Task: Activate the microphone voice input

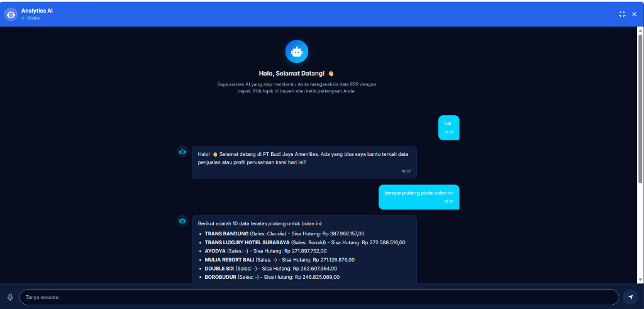Action: click(10, 297)
